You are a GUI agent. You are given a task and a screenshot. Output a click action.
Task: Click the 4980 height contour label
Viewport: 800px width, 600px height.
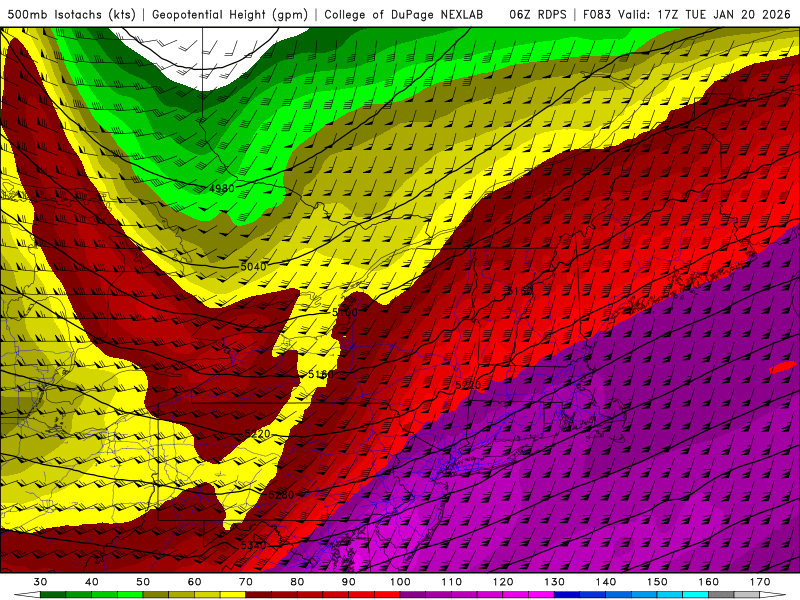point(221,188)
